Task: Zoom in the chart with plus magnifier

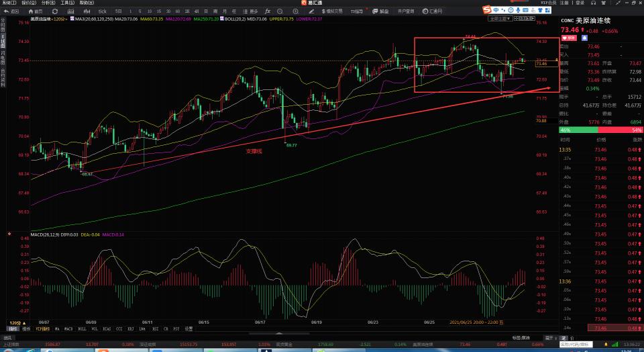Action: tap(296, 11)
